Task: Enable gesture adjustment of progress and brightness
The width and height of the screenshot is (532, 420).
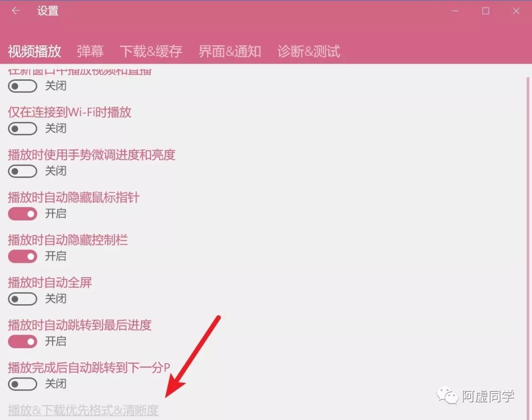Action: point(22,171)
